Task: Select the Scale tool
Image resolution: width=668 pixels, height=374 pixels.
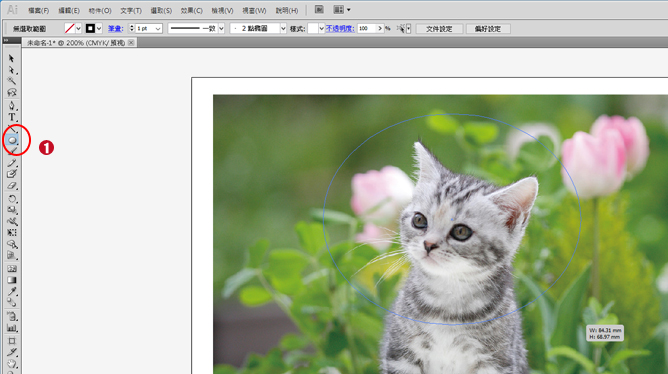Action: [12, 210]
